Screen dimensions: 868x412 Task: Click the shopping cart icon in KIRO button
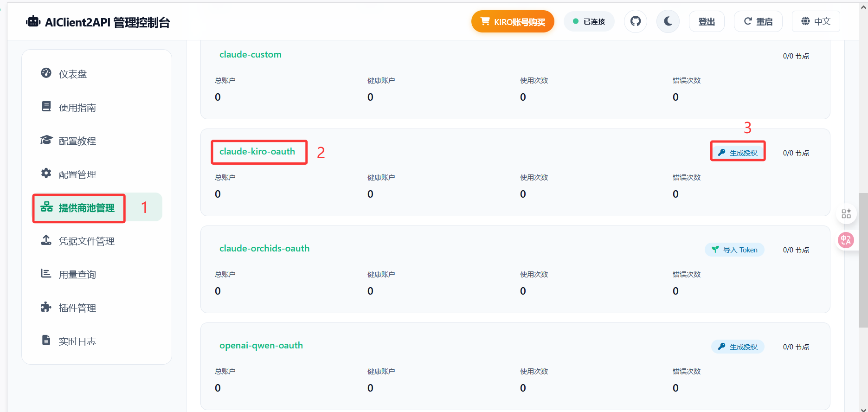coord(485,21)
